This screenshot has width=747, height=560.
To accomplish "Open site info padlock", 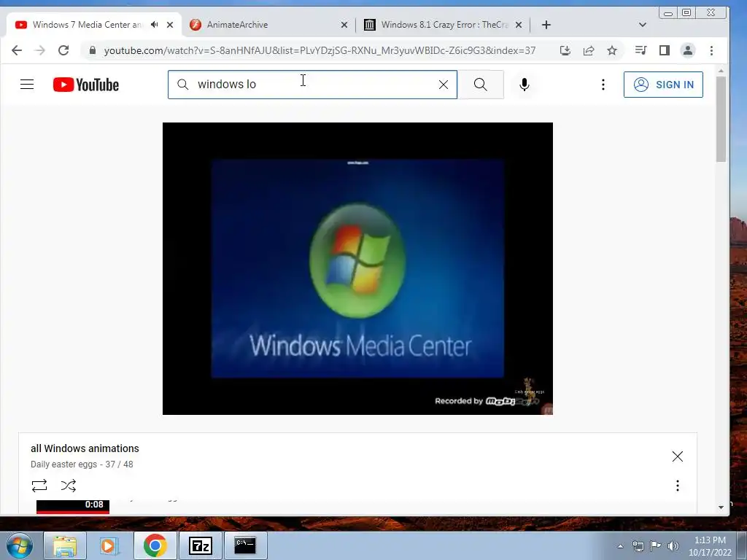I will (93, 50).
